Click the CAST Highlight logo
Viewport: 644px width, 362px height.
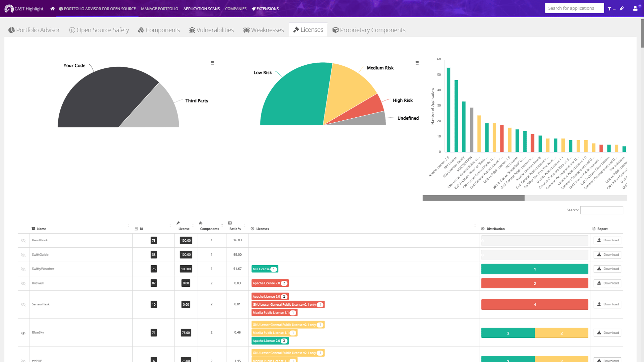tap(24, 9)
